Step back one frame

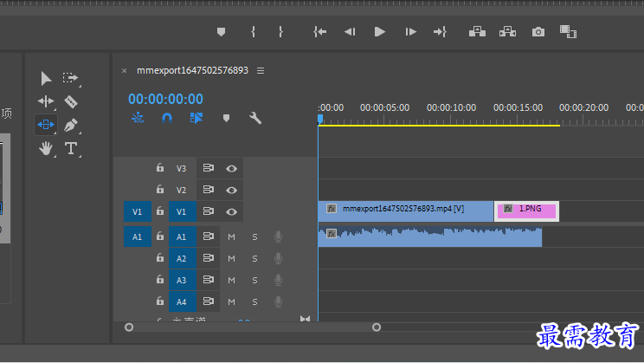[x=350, y=32]
